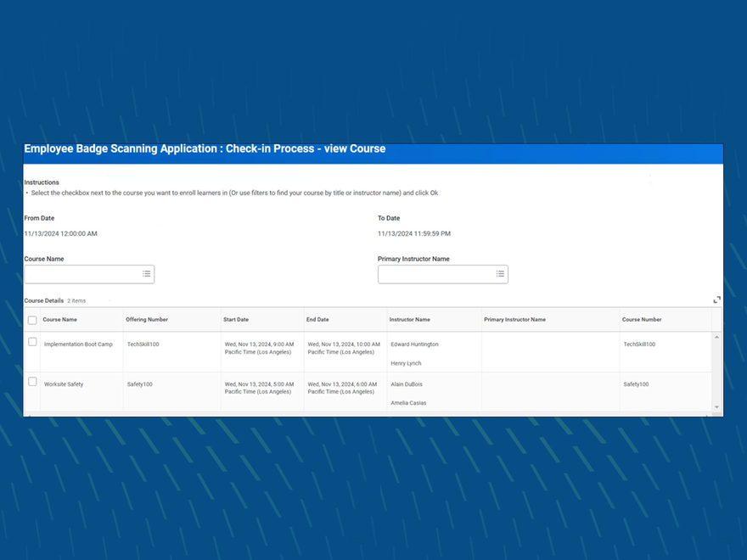The width and height of the screenshot is (747, 560).
Task: Open the Worksite Safety course
Action: click(x=65, y=384)
